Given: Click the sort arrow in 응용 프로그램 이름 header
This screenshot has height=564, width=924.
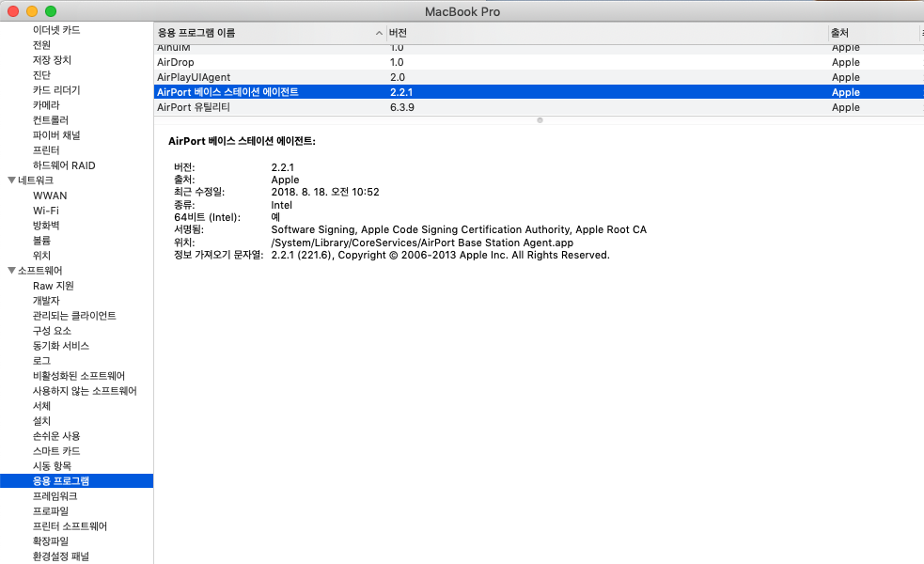Looking at the screenshot, I should tap(379, 33).
